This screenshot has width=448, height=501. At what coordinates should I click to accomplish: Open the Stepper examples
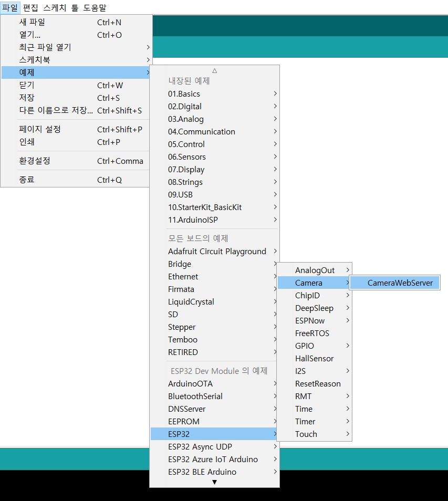click(214, 327)
